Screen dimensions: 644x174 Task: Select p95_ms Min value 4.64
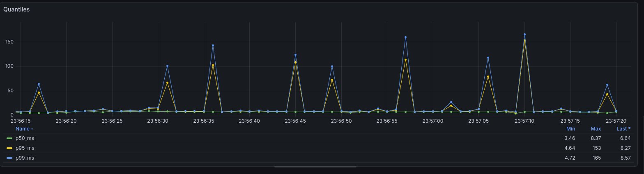[570, 148]
